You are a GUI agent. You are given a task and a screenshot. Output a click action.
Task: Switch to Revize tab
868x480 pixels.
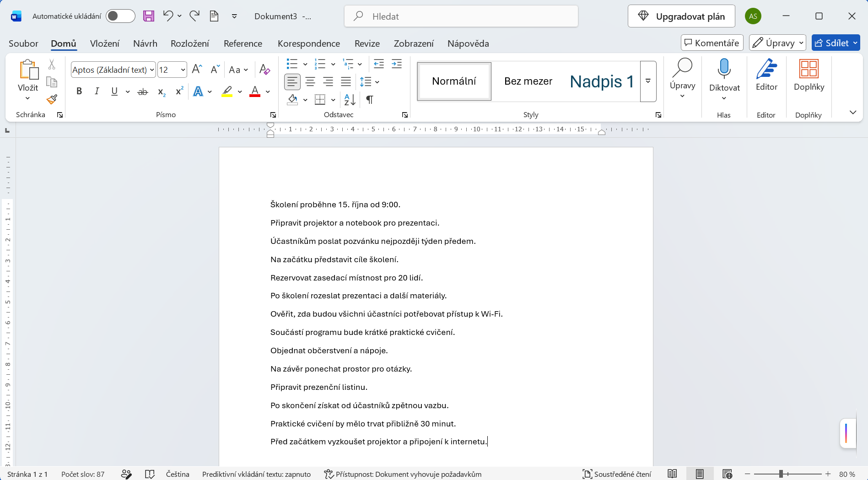[x=367, y=43]
